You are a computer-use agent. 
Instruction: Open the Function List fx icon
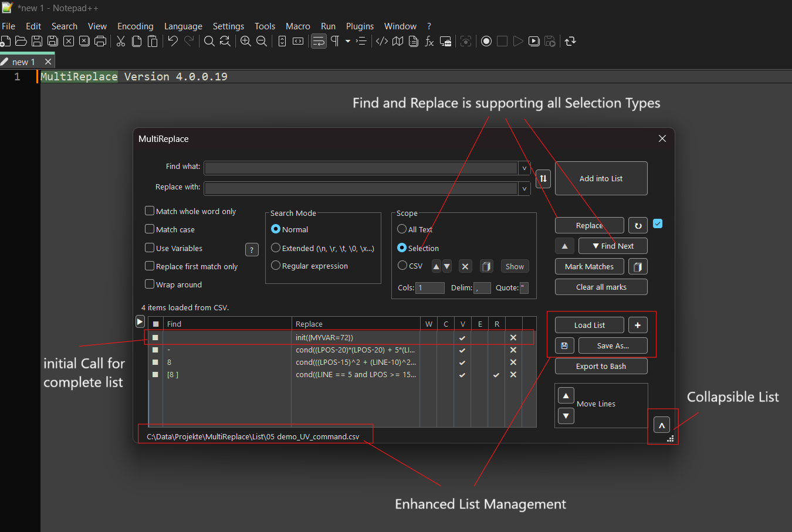click(x=429, y=41)
